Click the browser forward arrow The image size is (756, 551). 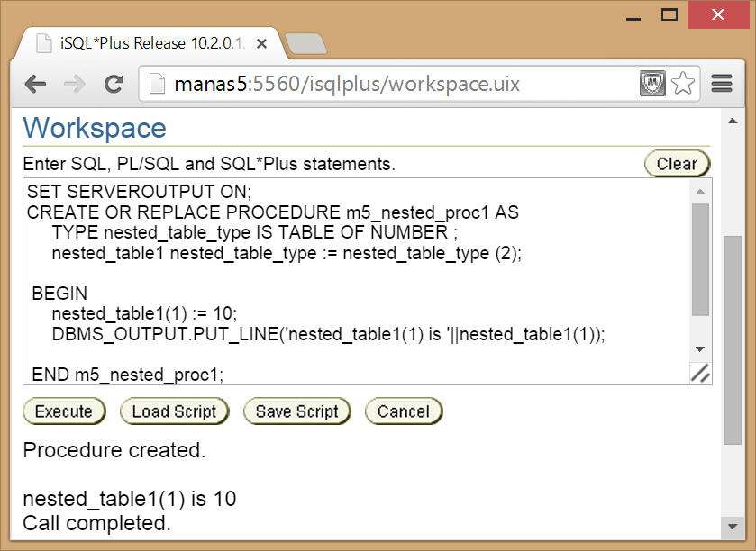click(x=74, y=84)
